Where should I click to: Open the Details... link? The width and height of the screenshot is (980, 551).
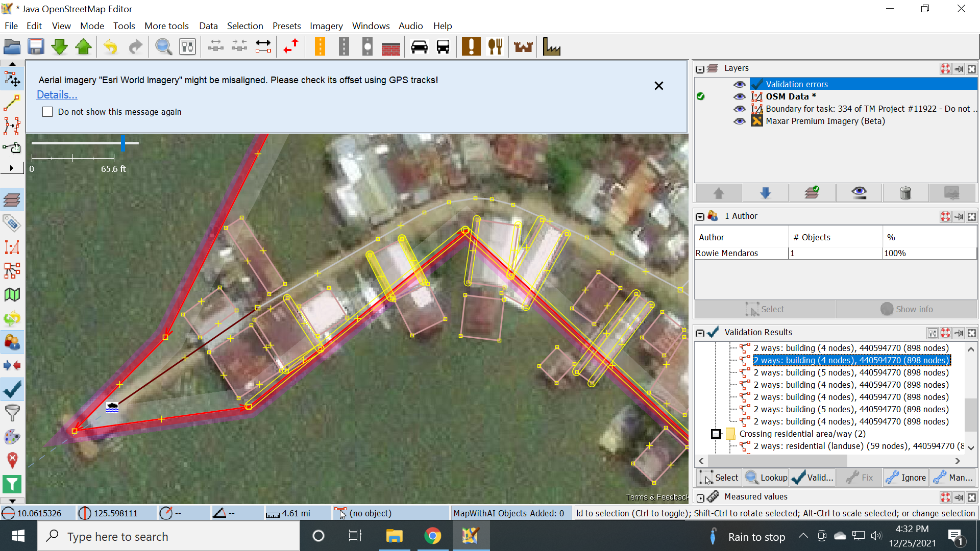[x=57, y=95]
